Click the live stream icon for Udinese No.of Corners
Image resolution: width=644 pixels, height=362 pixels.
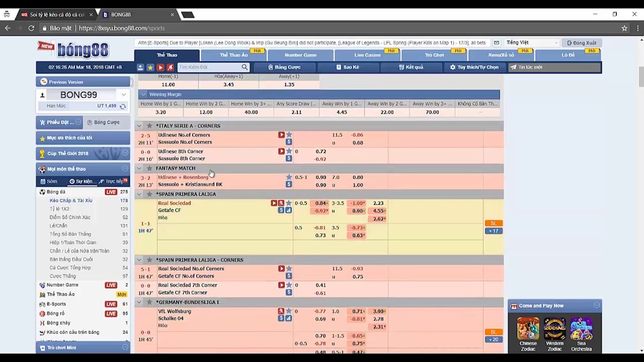(x=281, y=135)
